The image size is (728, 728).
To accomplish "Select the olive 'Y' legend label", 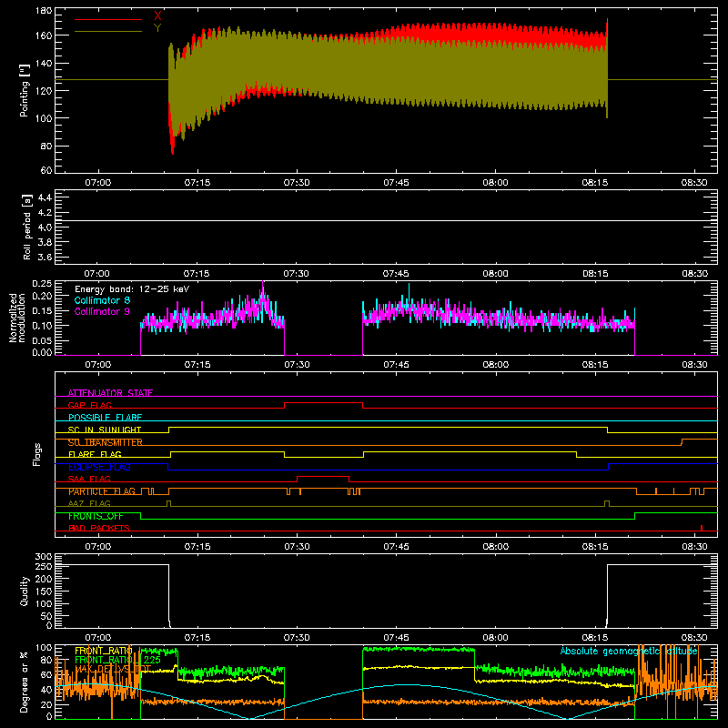I will click(157, 28).
